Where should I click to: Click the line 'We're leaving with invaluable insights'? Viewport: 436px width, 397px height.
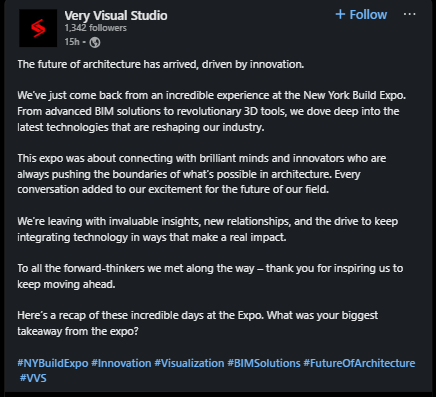tap(208, 221)
